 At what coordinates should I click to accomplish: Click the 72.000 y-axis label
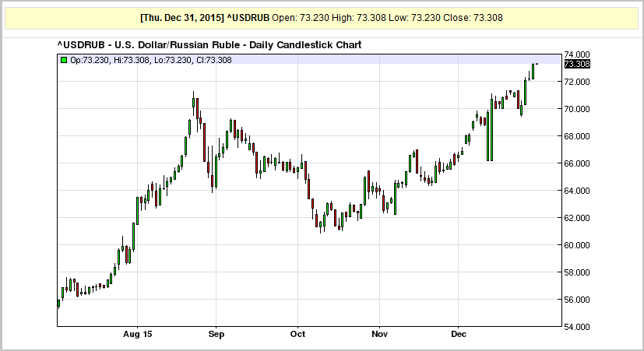[x=577, y=82]
